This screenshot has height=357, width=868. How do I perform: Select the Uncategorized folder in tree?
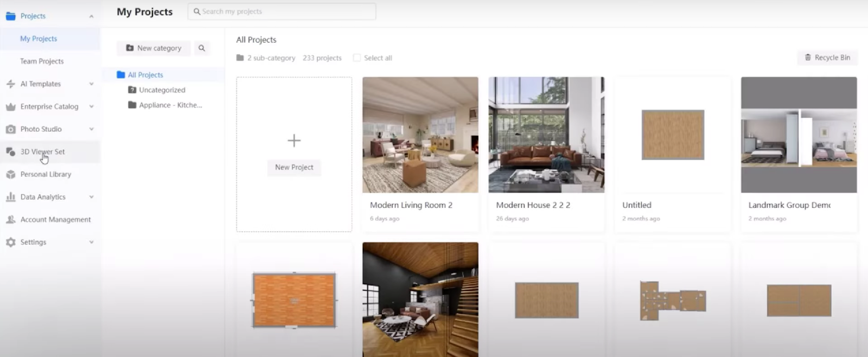point(162,90)
